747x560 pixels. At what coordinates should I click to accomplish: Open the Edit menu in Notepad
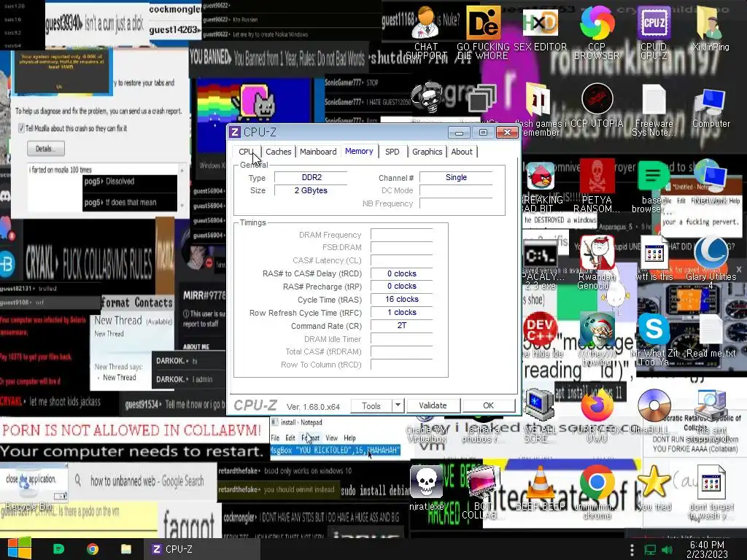290,437
